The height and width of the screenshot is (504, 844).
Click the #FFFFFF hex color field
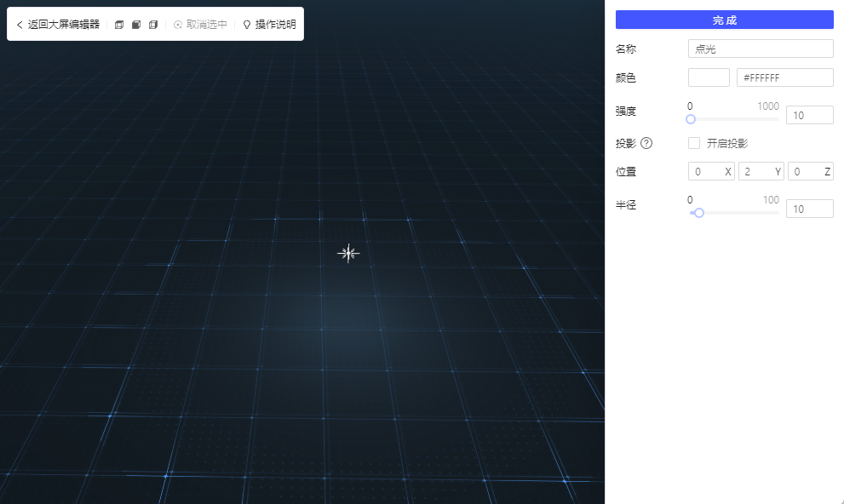(784, 77)
